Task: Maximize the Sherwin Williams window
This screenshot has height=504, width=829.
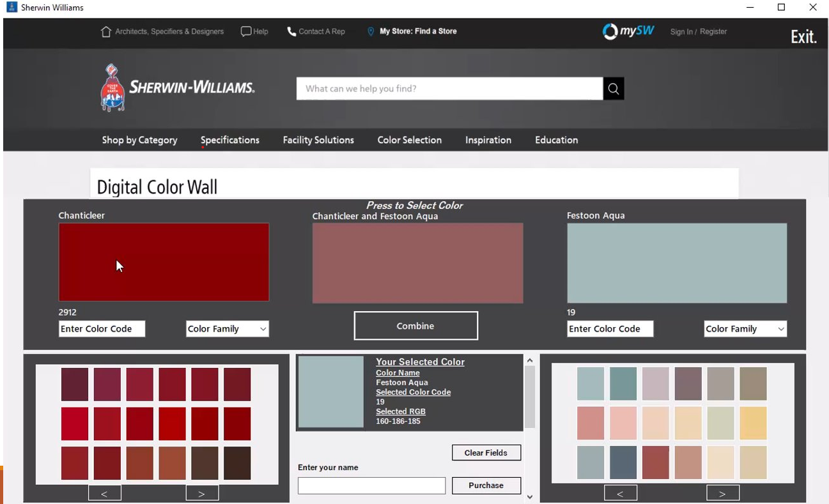Action: [781, 8]
